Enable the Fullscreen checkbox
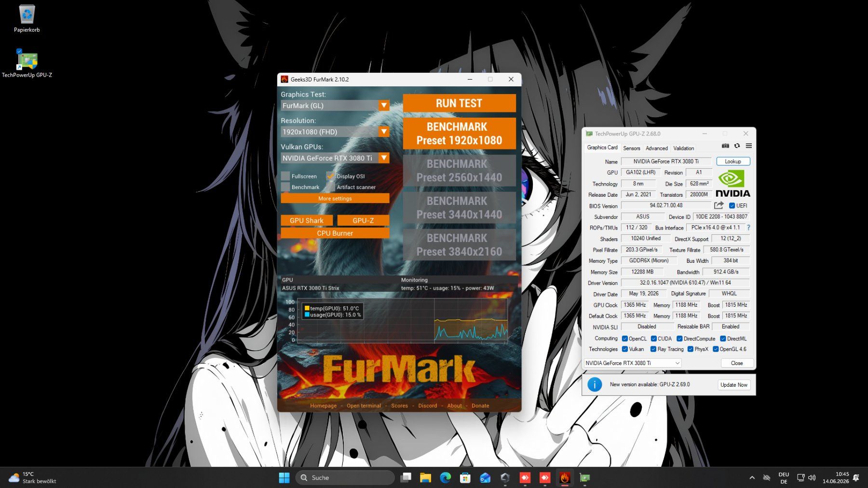868x488 pixels. 285,176
